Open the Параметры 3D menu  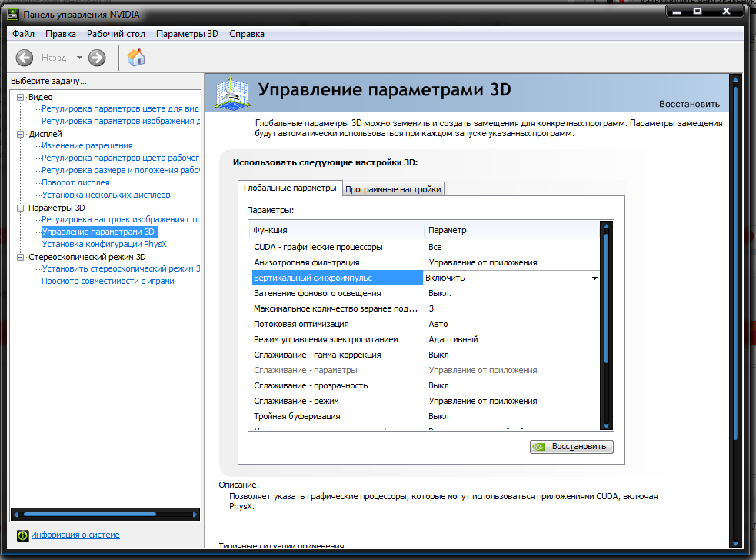click(x=187, y=34)
